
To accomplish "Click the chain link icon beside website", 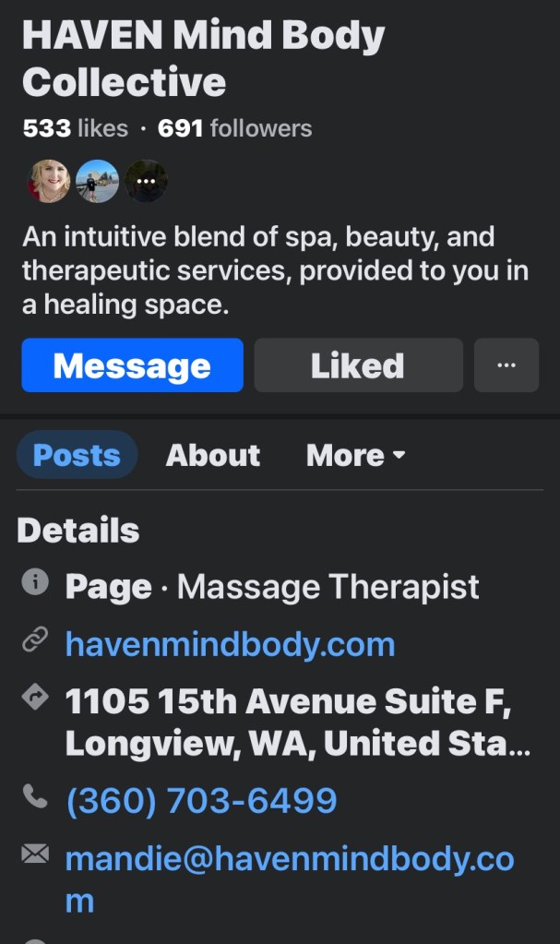I will [35, 639].
